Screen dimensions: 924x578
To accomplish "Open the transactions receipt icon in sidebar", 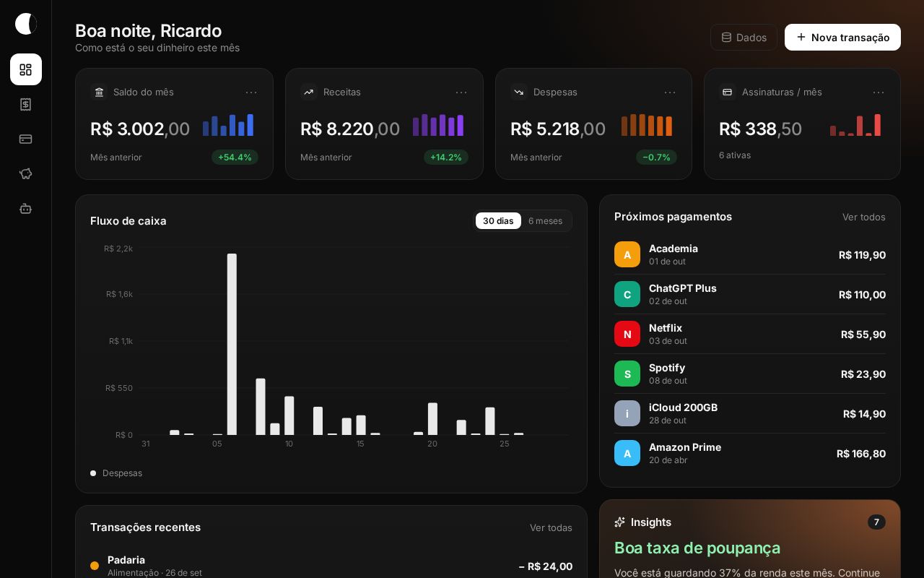I will 26,104.
